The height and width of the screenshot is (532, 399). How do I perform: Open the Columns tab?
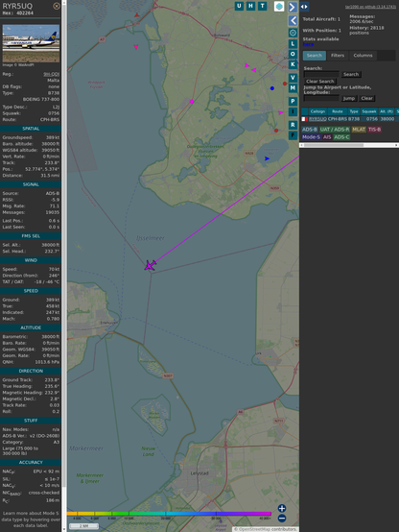click(x=364, y=56)
